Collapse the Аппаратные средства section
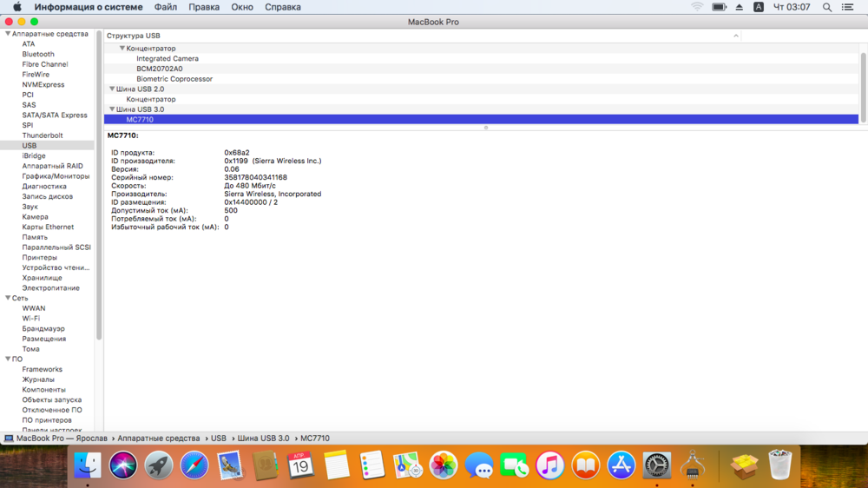The width and height of the screenshot is (868, 488). pyautogui.click(x=9, y=34)
